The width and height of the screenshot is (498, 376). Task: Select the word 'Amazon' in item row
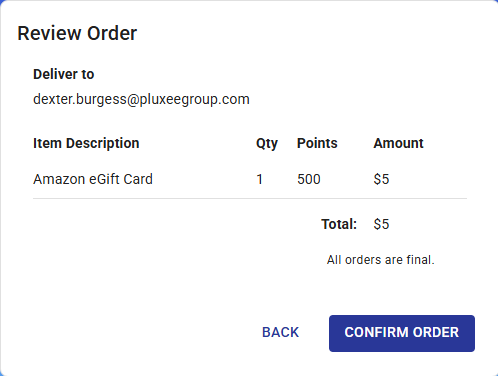(59, 179)
